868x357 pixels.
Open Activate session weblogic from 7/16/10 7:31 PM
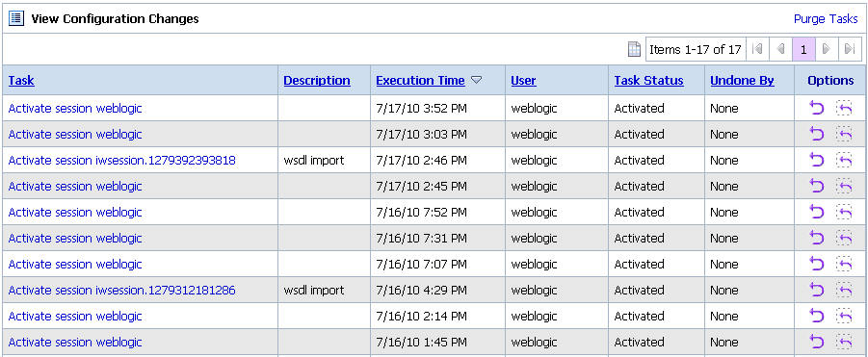[x=75, y=239]
